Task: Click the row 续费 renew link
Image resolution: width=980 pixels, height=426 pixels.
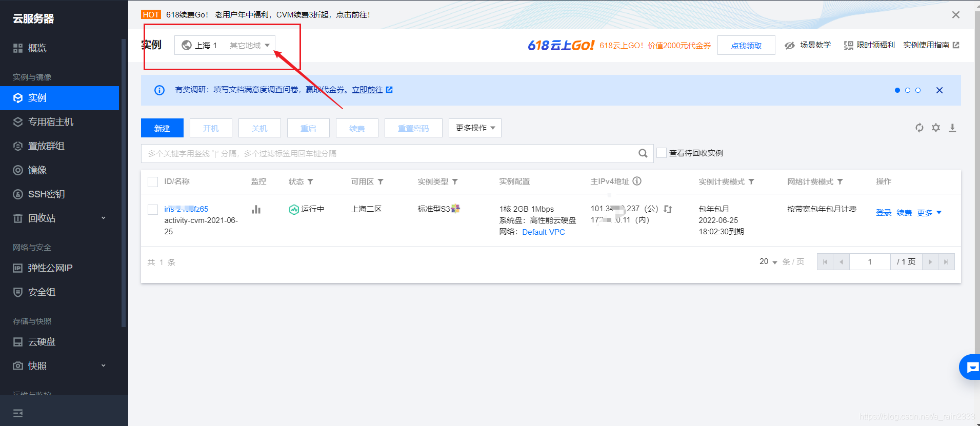Action: (904, 213)
